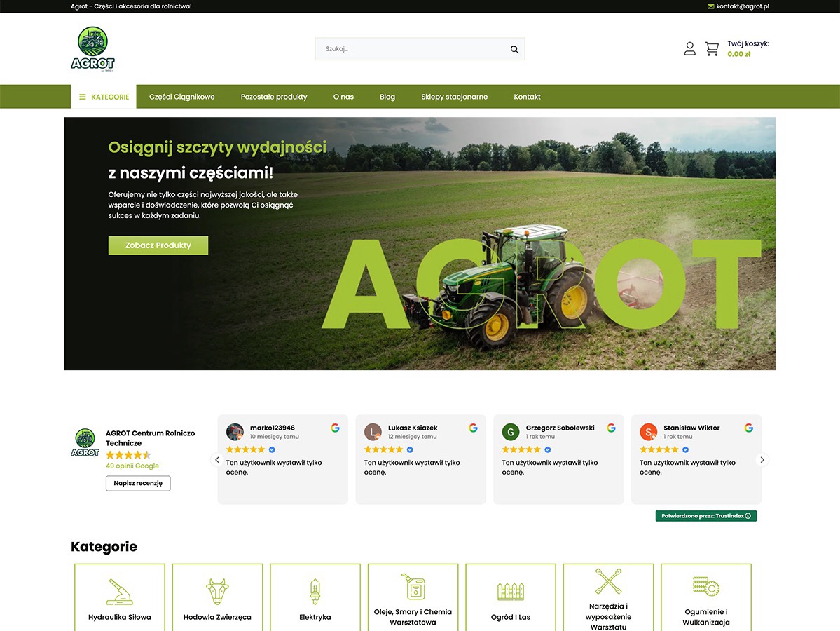Click Stanisław Wiktor's orange S avatar
840x631 pixels.
[648, 432]
